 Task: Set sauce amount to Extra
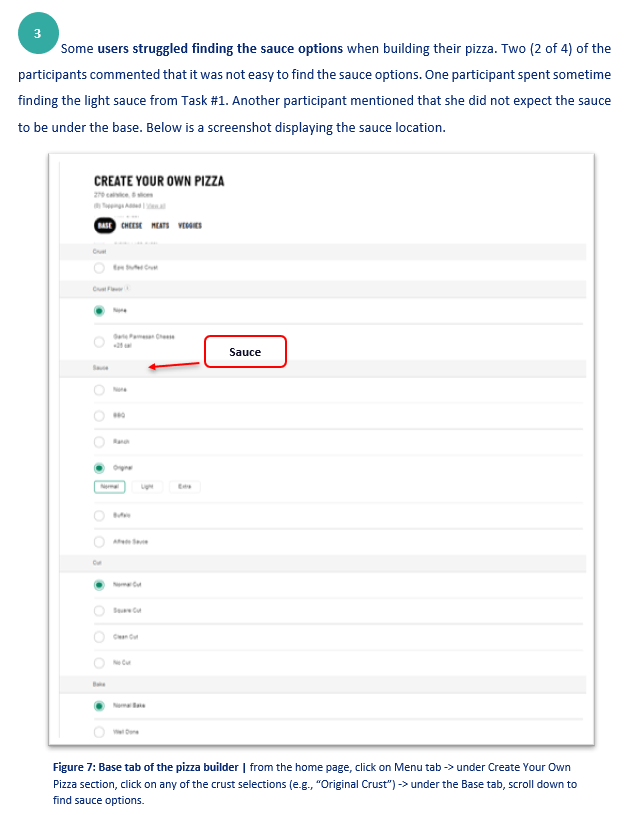coord(184,486)
